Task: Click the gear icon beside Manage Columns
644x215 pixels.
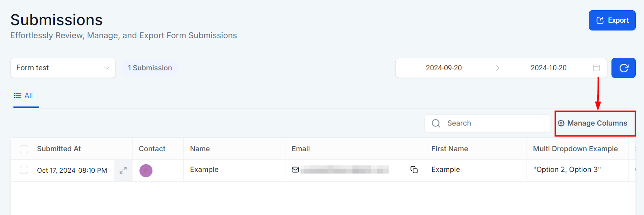Action: [561, 123]
